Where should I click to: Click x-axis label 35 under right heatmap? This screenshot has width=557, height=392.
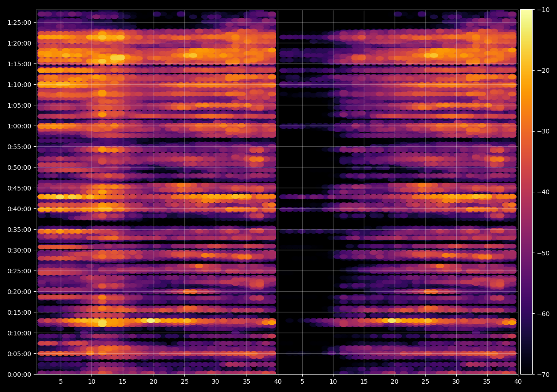pos(487,381)
